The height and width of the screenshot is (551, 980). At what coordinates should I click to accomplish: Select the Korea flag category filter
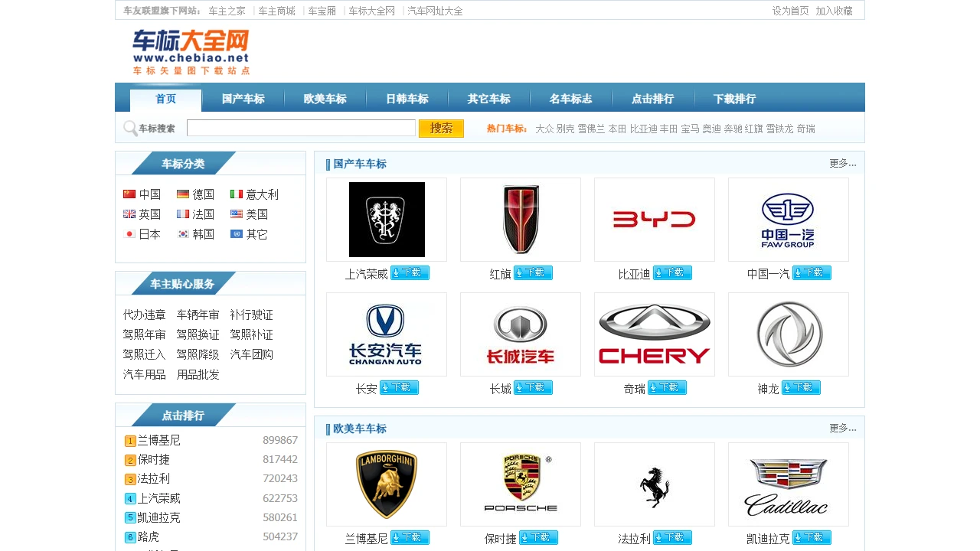tap(181, 234)
